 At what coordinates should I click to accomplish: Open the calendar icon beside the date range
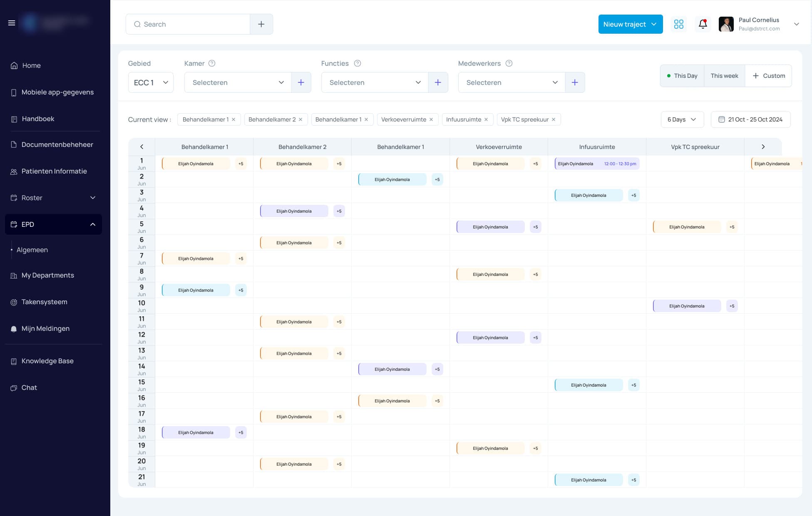pos(722,119)
